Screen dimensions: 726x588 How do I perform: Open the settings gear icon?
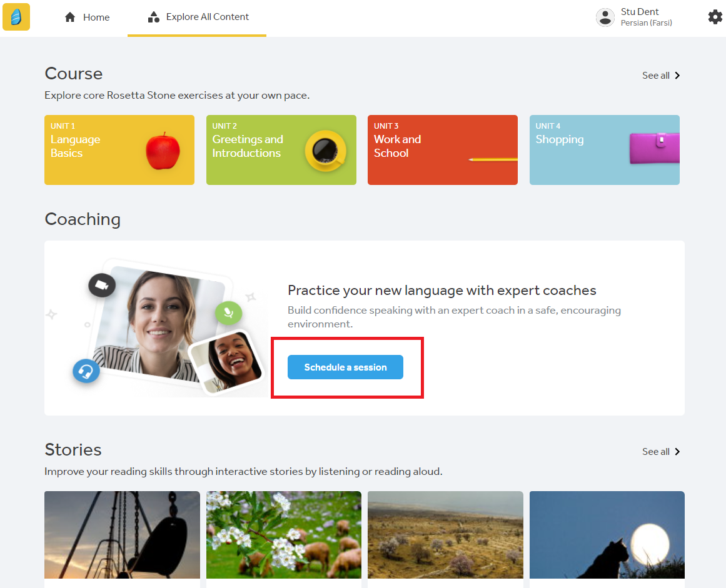[x=715, y=17]
